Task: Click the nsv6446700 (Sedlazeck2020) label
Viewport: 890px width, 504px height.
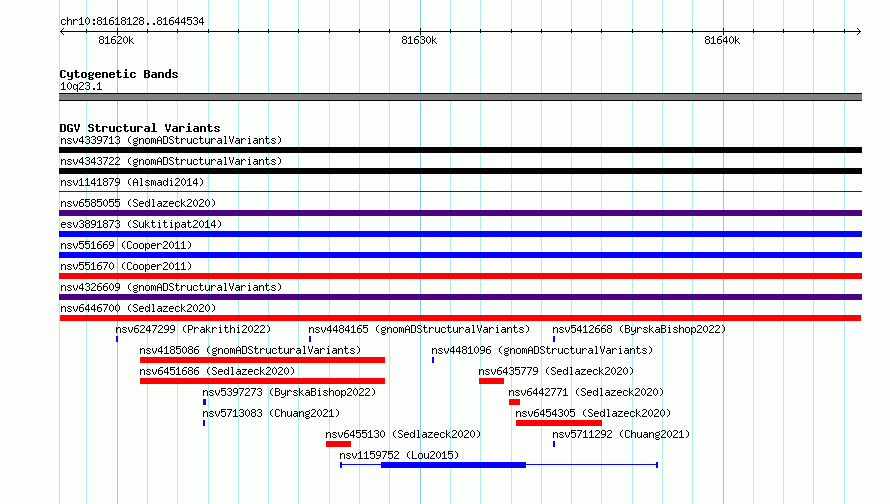Action: point(138,308)
